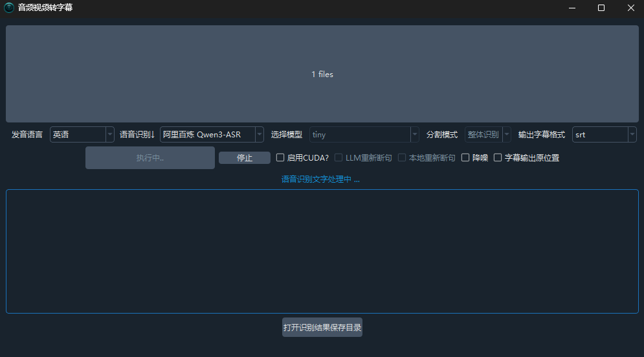Open the 选择模型 dropdown showing tiny
This screenshot has width=644, height=357.
pyautogui.click(x=364, y=135)
